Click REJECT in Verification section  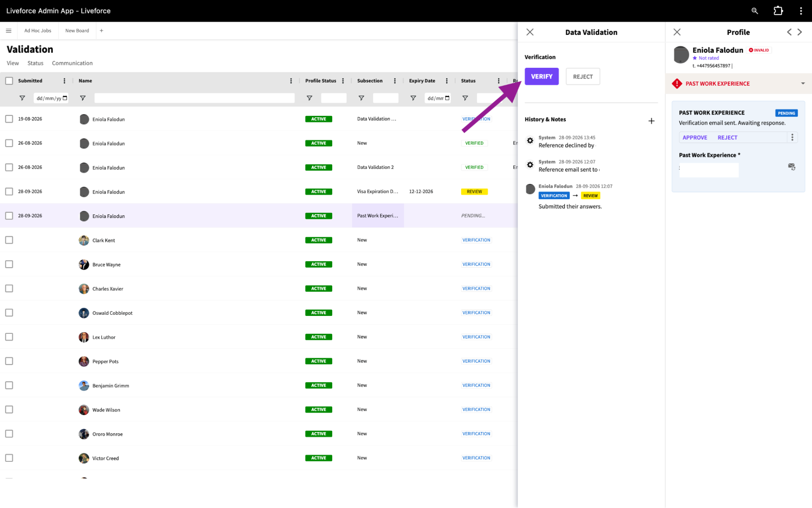[582, 76]
